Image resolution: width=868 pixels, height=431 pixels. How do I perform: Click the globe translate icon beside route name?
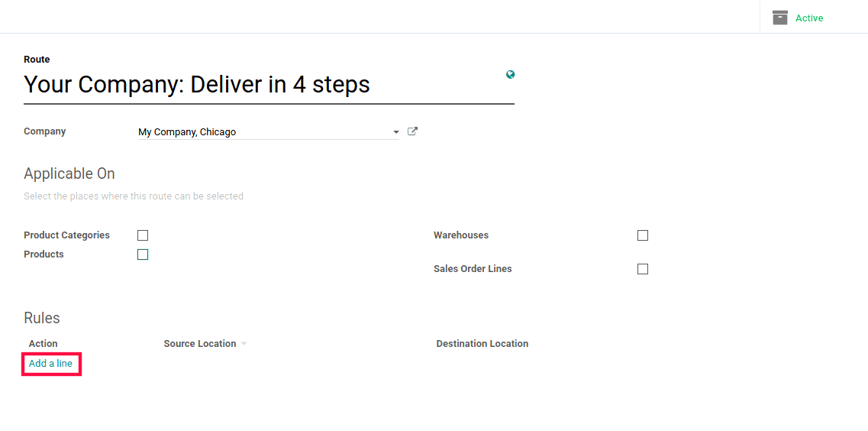[511, 74]
